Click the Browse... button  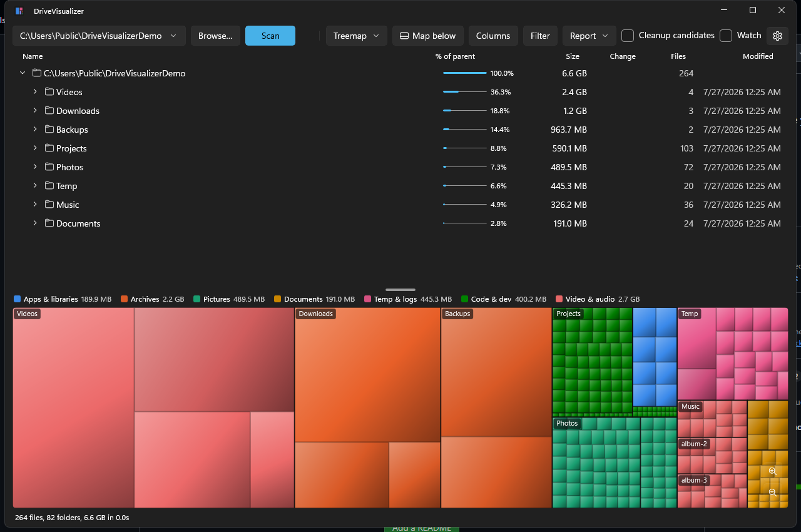click(x=215, y=36)
